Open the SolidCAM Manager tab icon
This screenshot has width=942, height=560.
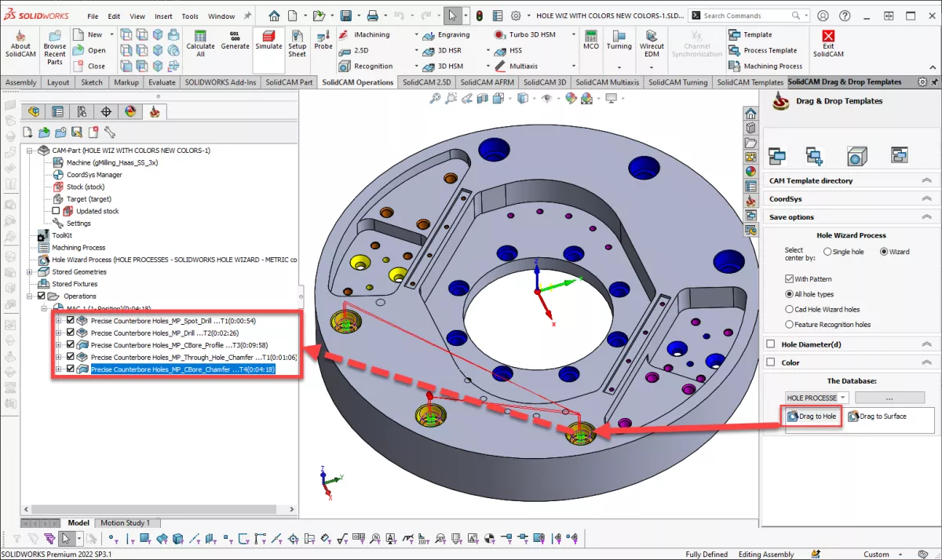tap(155, 111)
